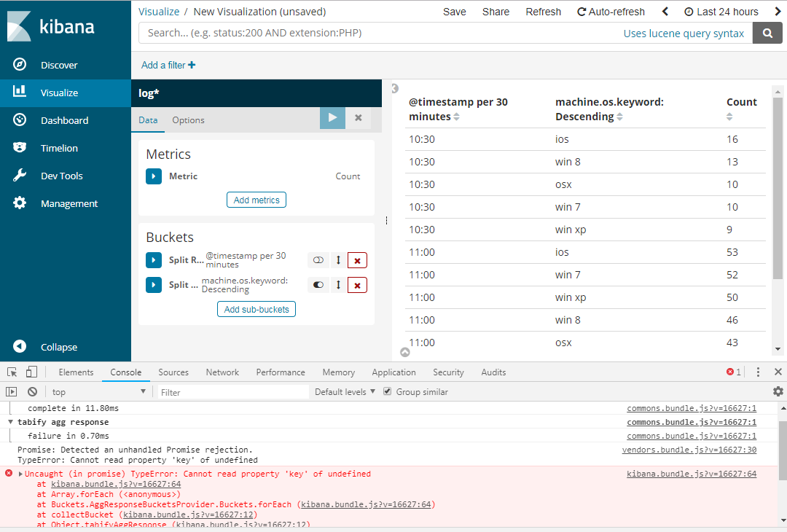
Task: Click the Auto-refresh option
Action: click(611, 12)
